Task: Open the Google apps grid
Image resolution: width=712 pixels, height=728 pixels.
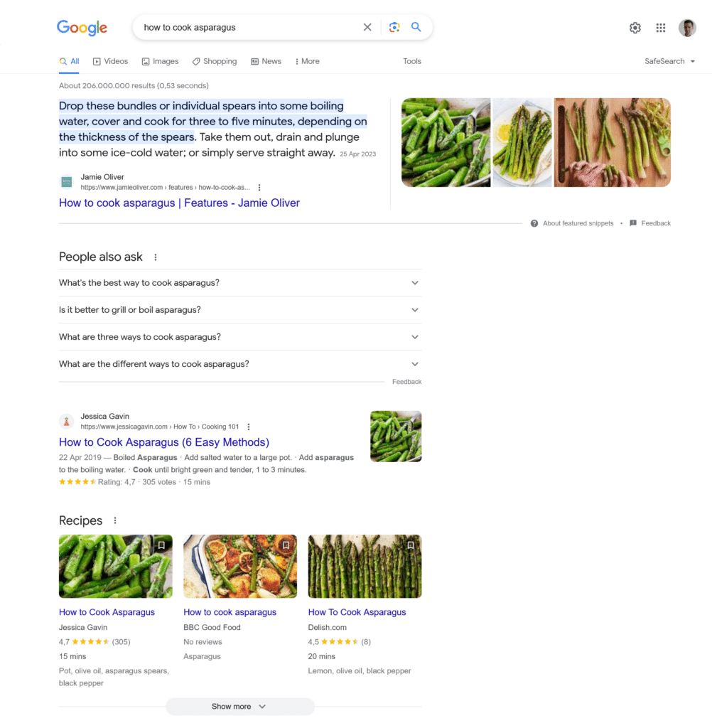Action: [x=660, y=28]
